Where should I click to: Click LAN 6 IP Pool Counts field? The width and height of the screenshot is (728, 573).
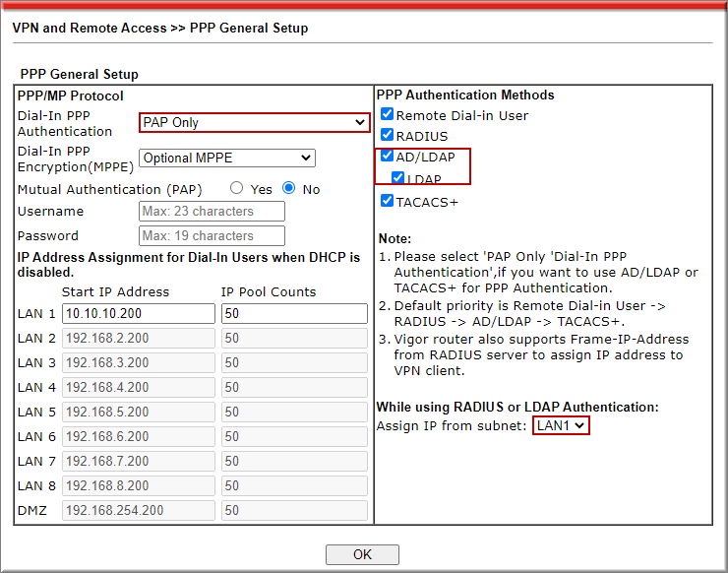(x=294, y=437)
